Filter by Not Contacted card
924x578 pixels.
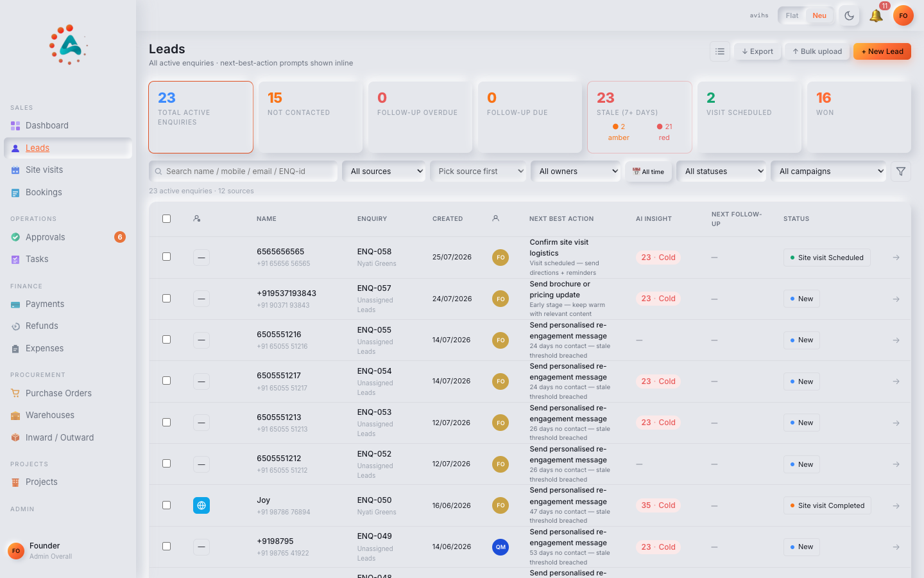point(311,117)
